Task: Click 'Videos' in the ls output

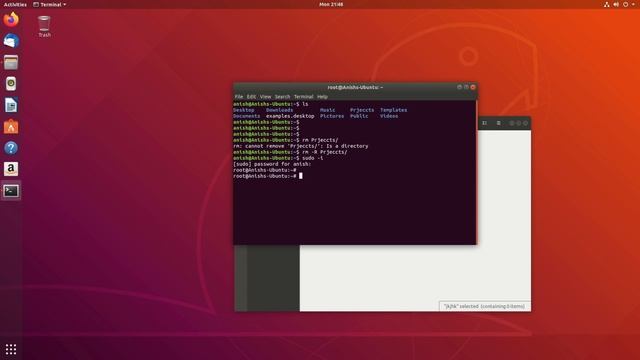Action: (x=389, y=116)
